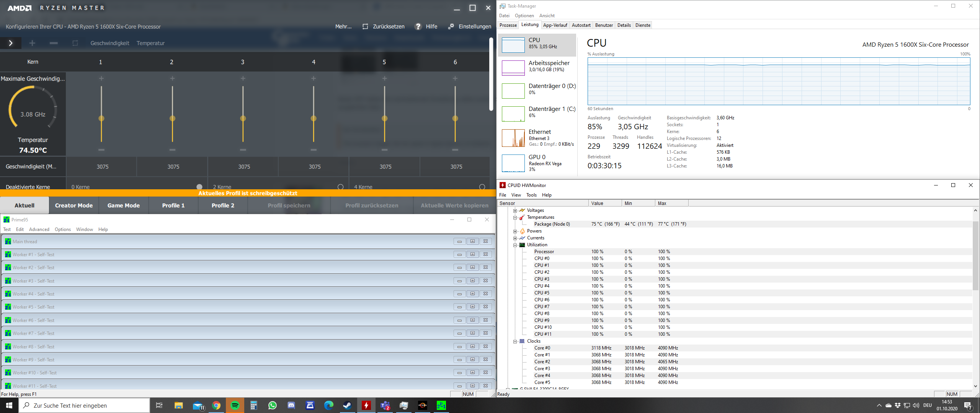This screenshot has width=980, height=413.
Task: Expand the Voltages node in HWMonitor
Action: [x=515, y=210]
